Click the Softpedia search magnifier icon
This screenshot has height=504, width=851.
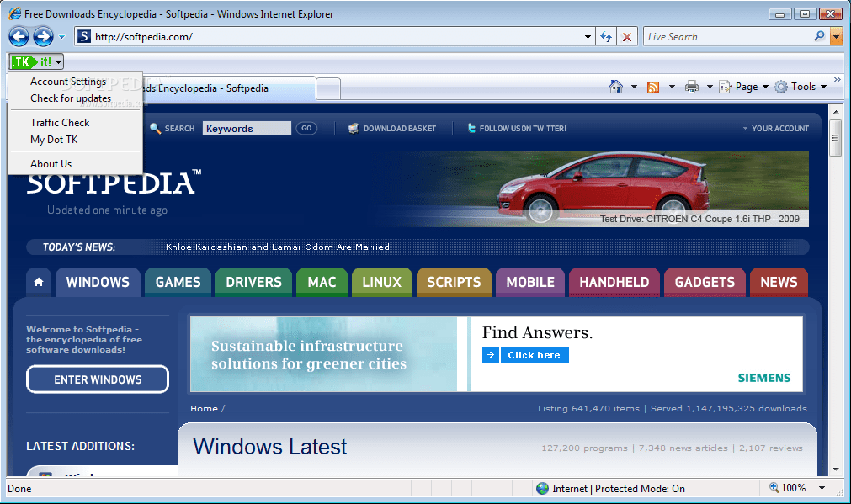tap(155, 129)
